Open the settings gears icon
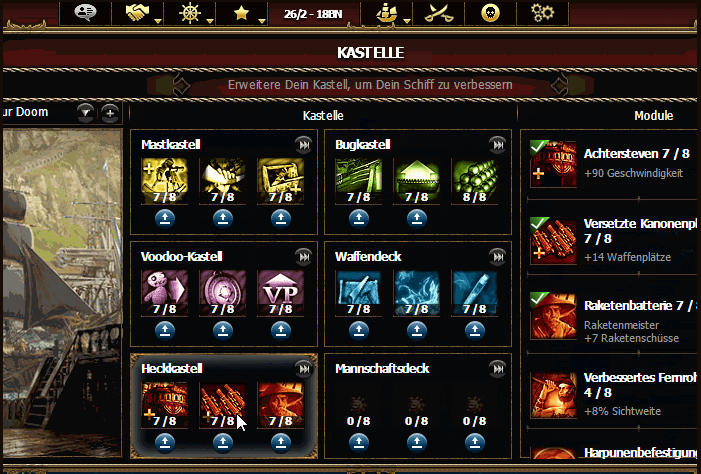 (542, 13)
